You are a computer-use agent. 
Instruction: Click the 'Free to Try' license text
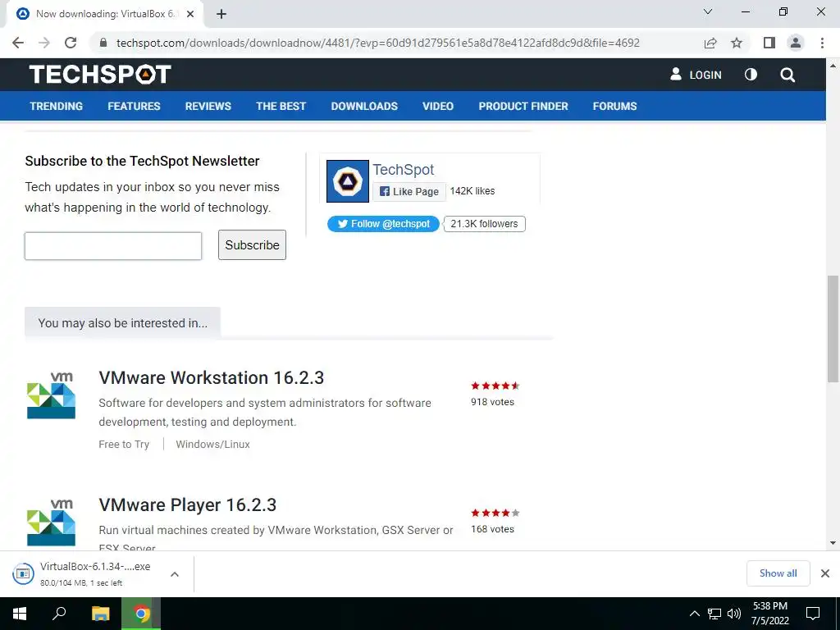click(124, 444)
